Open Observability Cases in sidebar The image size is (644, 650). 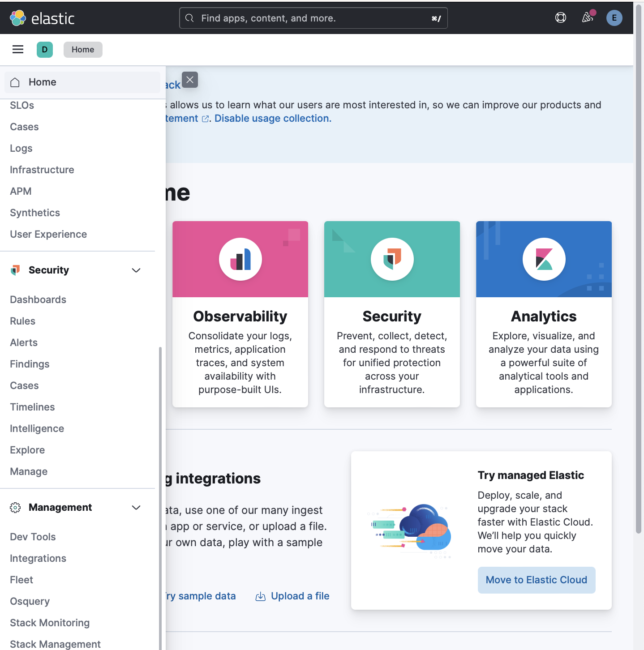click(x=24, y=127)
